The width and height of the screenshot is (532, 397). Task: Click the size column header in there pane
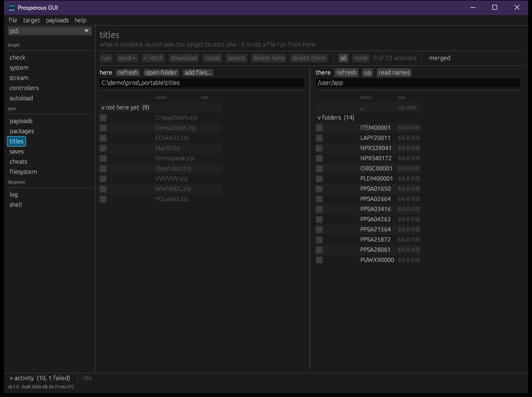(x=402, y=97)
